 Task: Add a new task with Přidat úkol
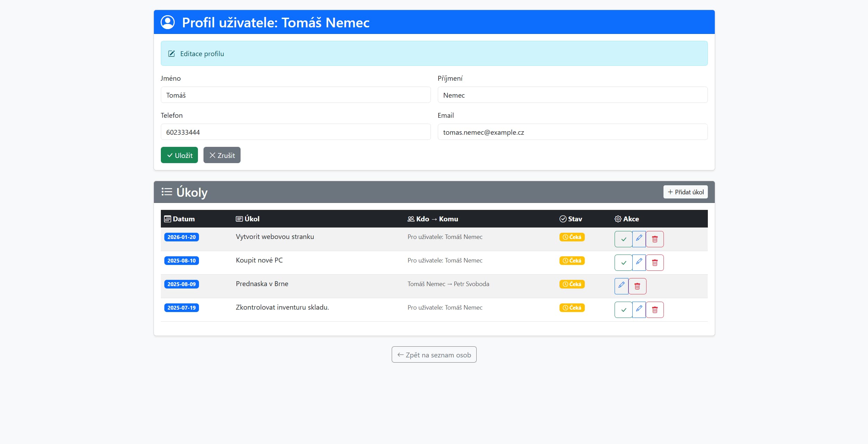pos(685,192)
